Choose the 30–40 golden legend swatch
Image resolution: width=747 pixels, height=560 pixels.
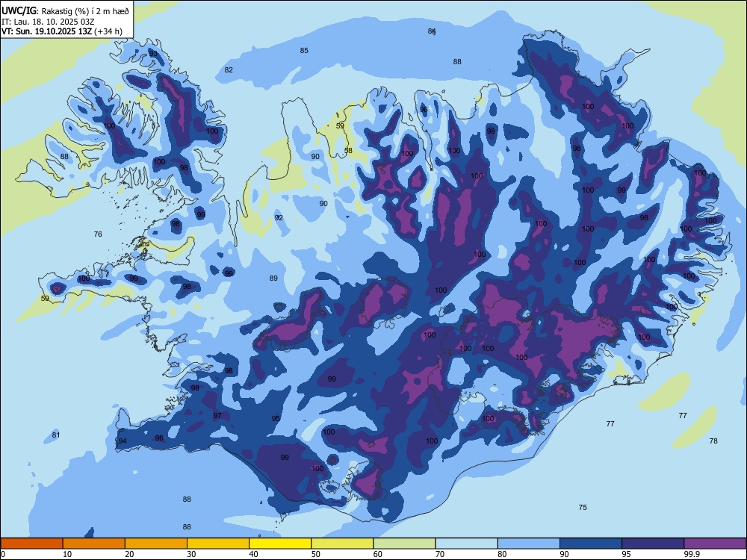point(218,544)
